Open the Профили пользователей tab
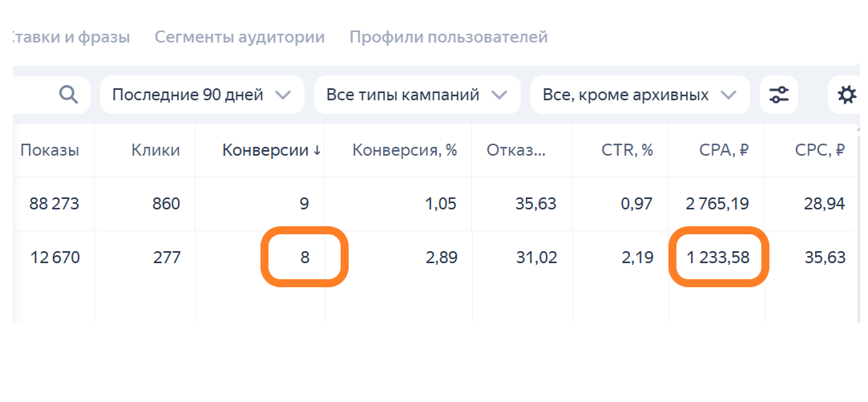The image size is (868, 402). [x=448, y=37]
